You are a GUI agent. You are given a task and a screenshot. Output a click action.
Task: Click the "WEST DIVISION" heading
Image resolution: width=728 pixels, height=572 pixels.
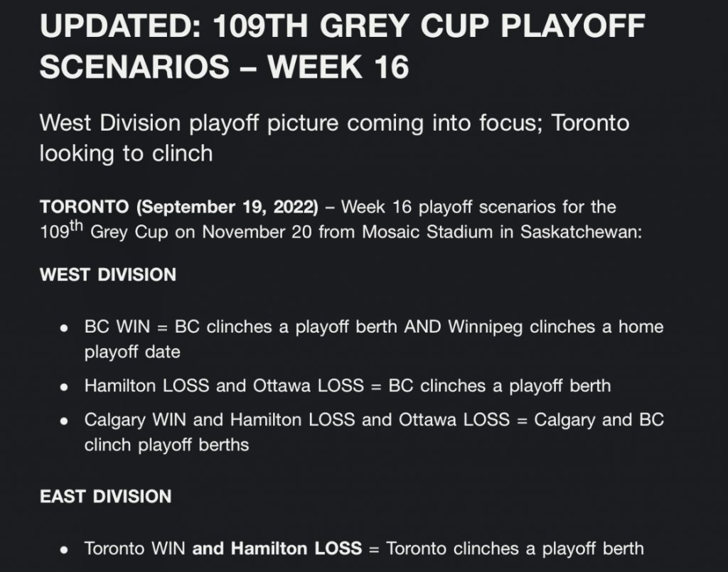[108, 275]
